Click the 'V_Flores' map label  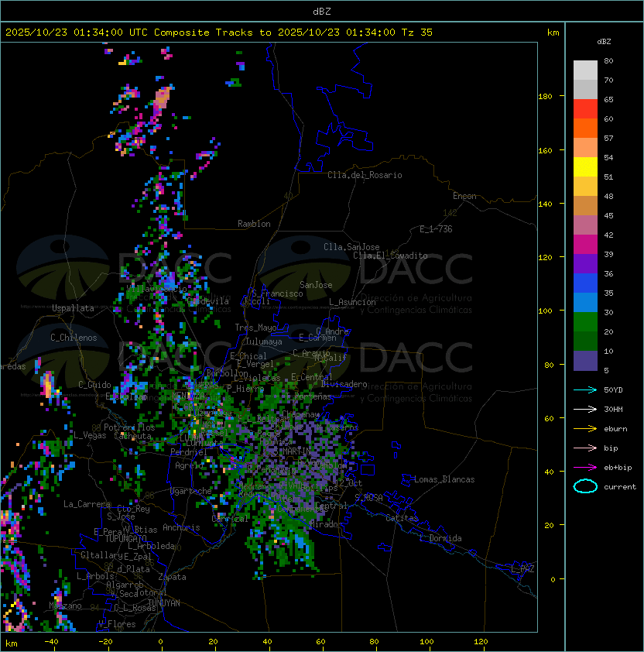(x=117, y=624)
